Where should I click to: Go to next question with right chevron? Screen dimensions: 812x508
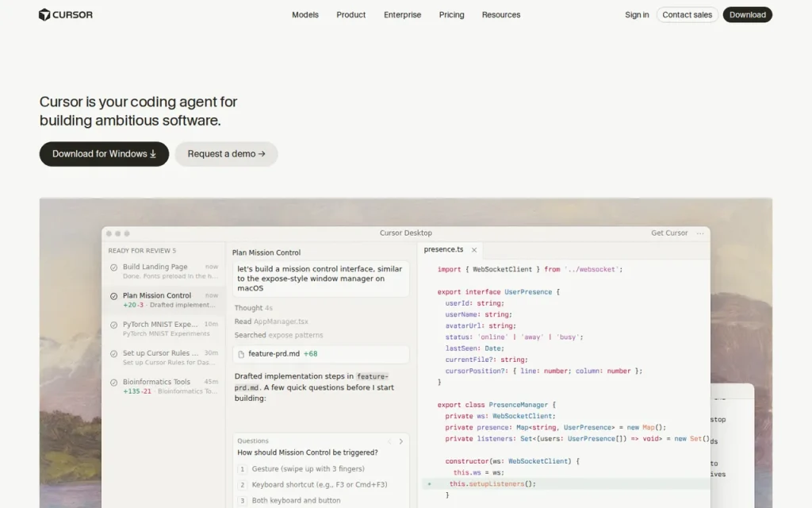(400, 441)
